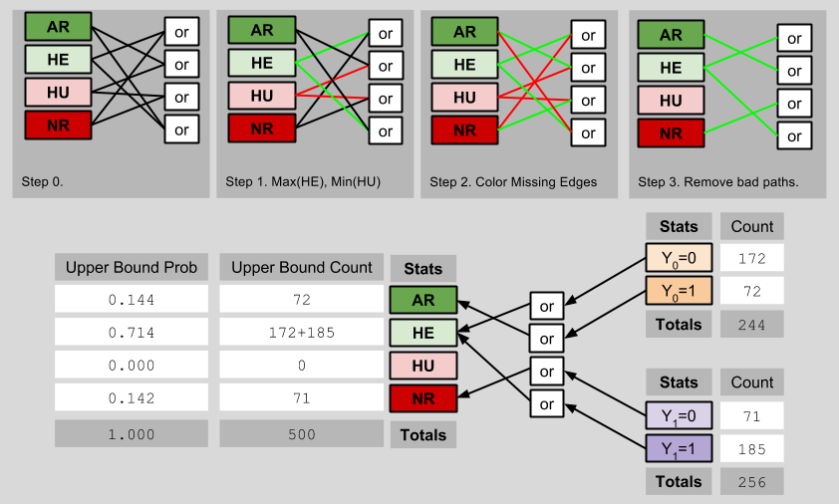Click the top 'or' node in Step 3 panel
Screen dimensions: 839x504
[794, 39]
